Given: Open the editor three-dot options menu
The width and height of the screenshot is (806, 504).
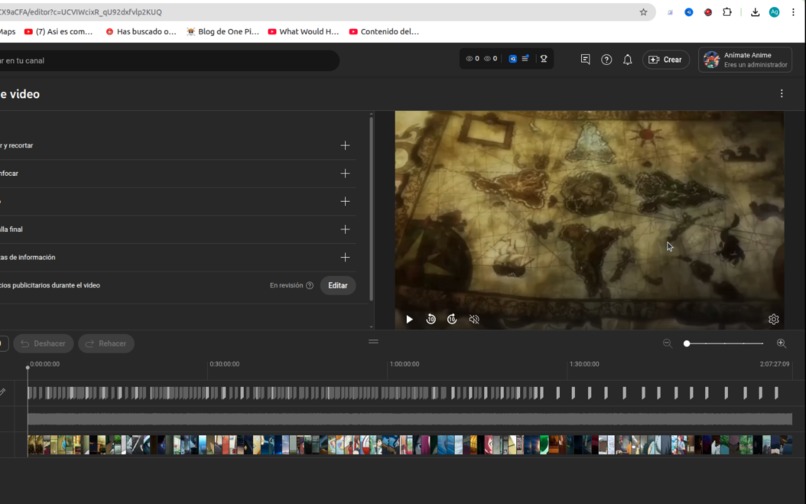Looking at the screenshot, I should pyautogui.click(x=781, y=94).
